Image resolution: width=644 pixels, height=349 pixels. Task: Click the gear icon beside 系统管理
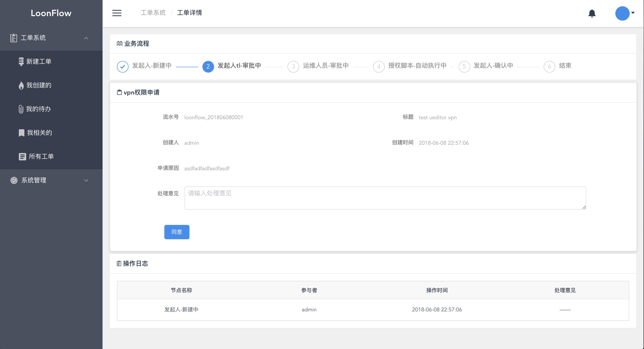coord(14,180)
